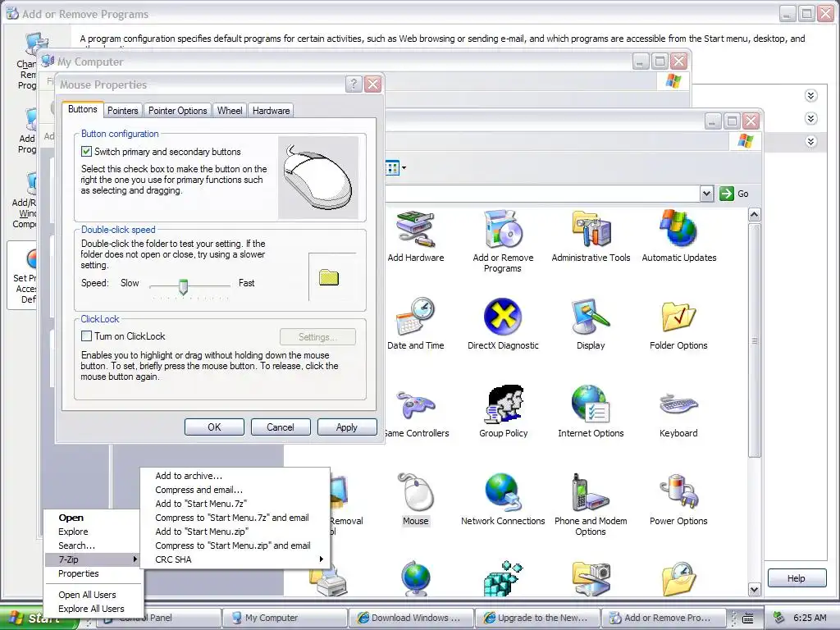Image resolution: width=840 pixels, height=630 pixels.
Task: Open Internet Options icon
Action: [x=591, y=412]
